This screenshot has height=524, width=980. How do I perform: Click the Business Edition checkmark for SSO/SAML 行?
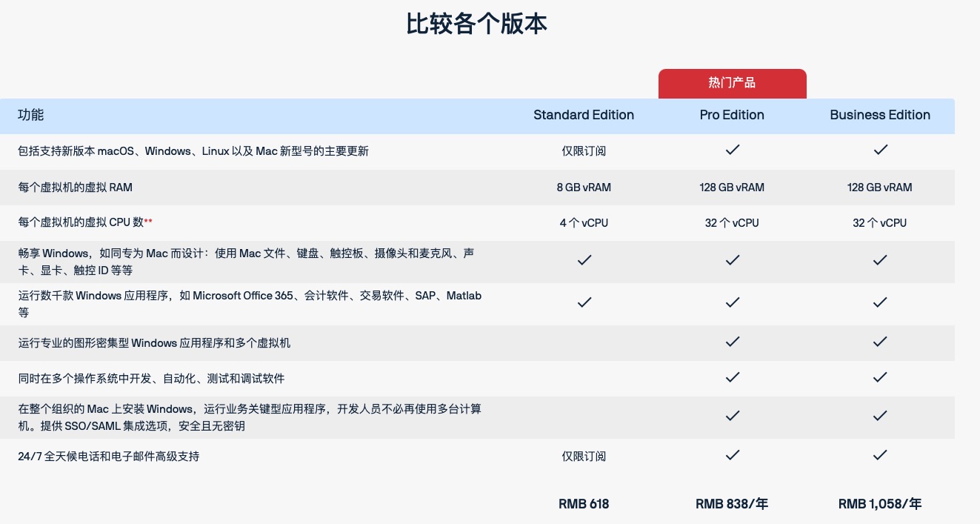[880, 416]
